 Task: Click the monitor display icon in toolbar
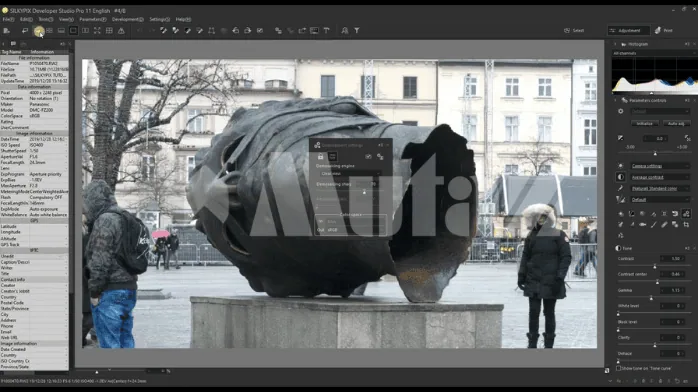click(x=314, y=31)
